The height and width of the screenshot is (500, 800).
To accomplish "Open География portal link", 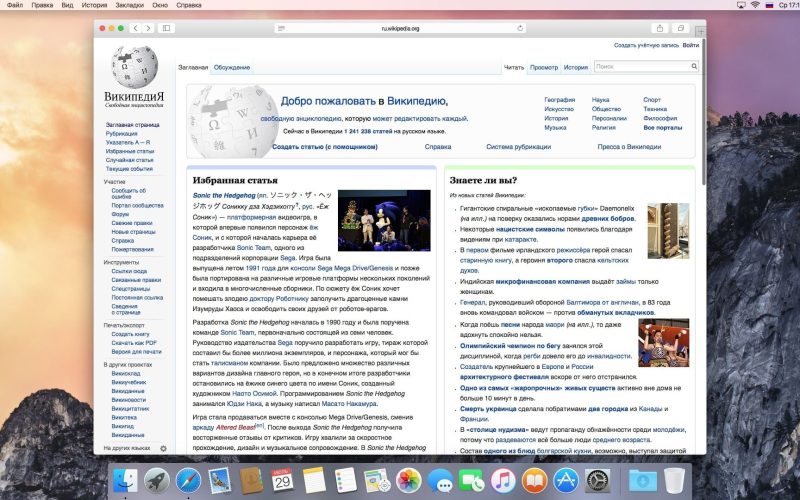I will (x=560, y=100).
